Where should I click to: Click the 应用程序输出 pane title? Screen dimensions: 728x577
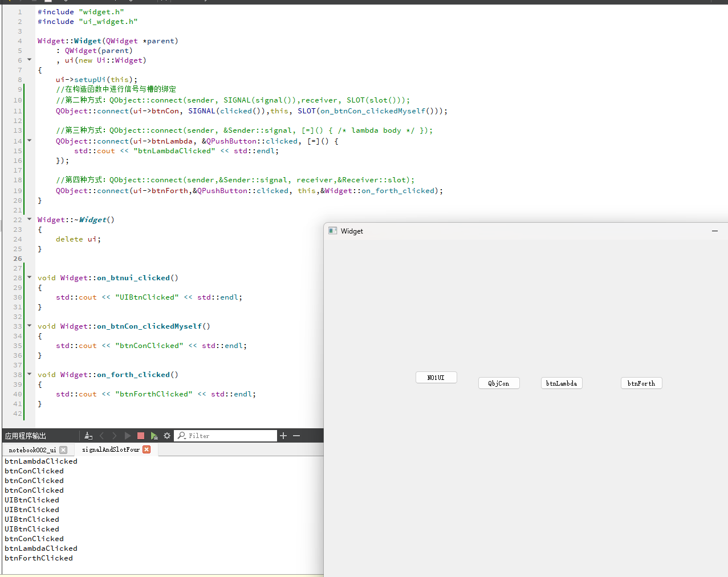coord(26,436)
